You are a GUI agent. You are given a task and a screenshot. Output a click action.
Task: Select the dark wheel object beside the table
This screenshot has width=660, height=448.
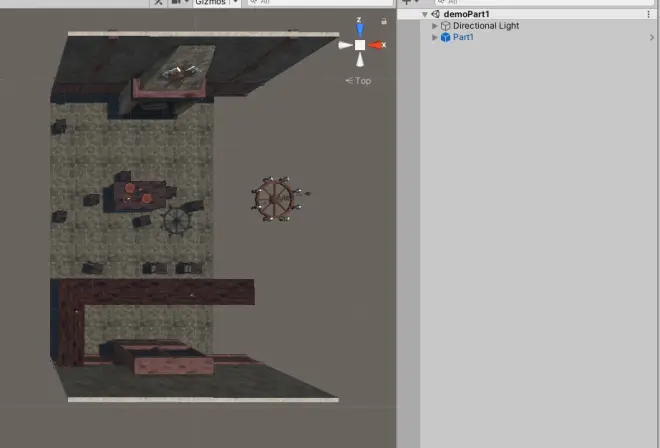click(x=176, y=221)
